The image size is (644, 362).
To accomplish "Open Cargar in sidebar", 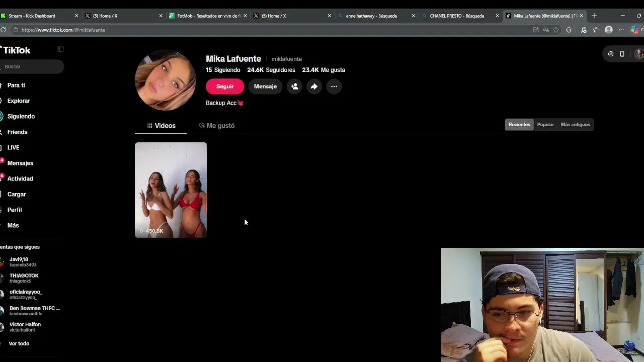I will click(x=17, y=195).
